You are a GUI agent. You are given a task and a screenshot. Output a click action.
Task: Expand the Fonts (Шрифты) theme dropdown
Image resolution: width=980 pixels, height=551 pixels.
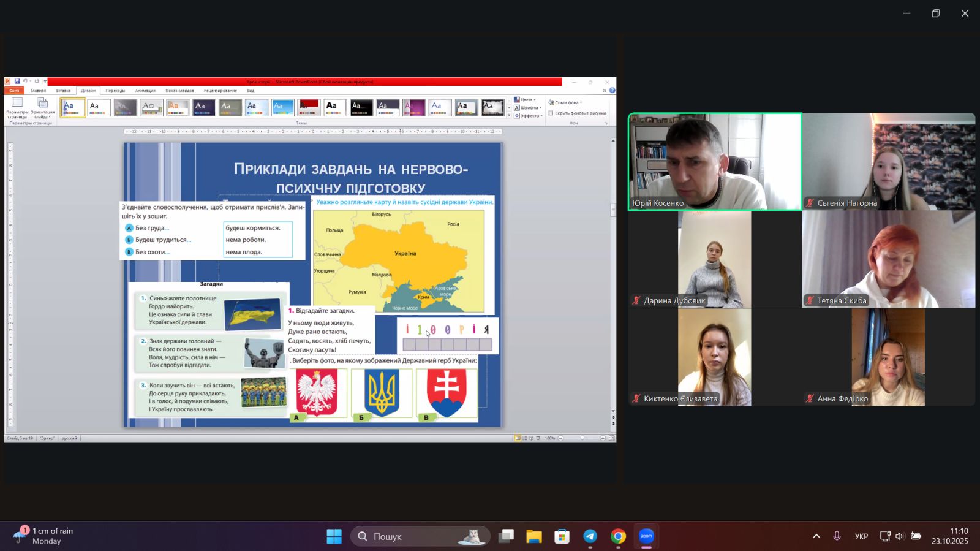pos(528,108)
